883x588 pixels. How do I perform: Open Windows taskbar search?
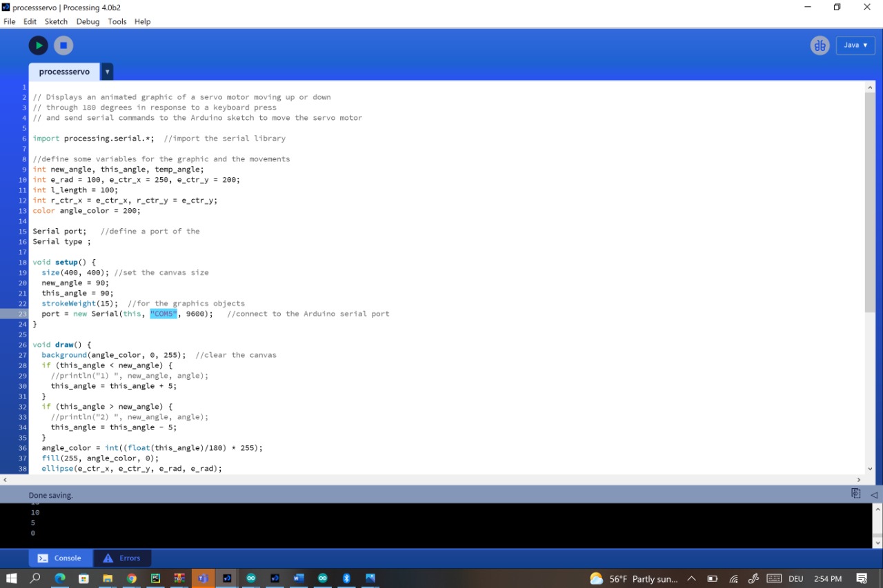point(35,578)
